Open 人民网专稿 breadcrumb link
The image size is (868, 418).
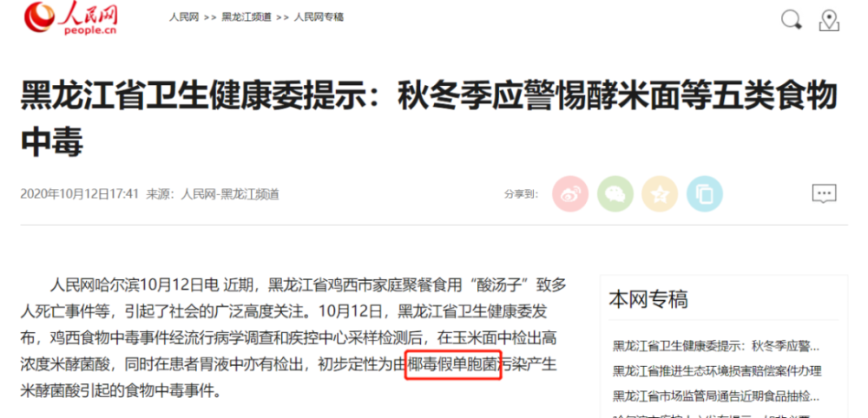319,17
